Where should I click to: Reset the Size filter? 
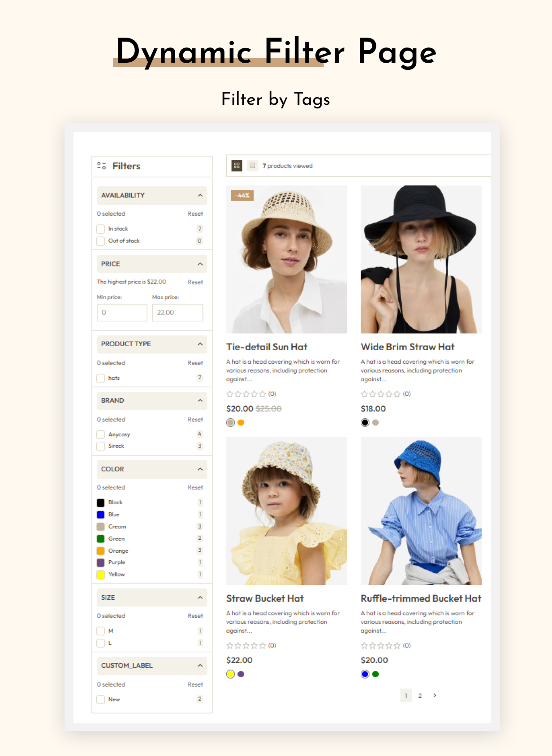pyautogui.click(x=195, y=616)
